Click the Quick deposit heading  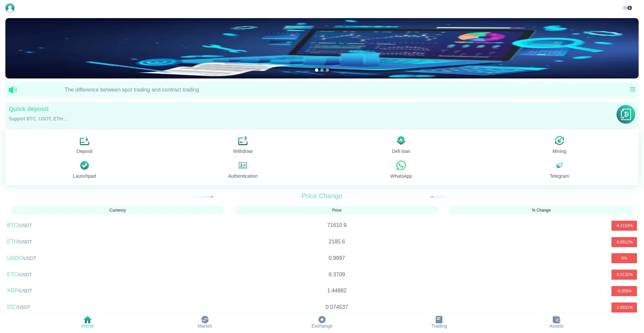click(x=29, y=109)
